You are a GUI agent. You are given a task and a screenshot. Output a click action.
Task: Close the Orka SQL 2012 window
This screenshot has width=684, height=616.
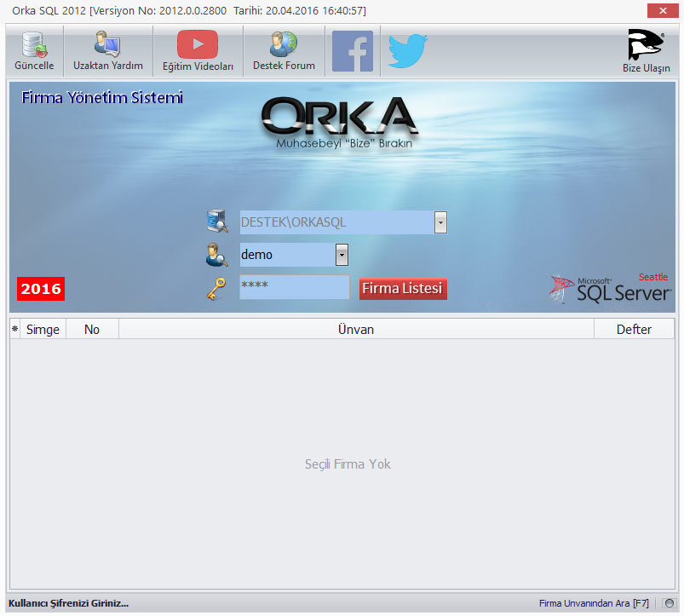[x=663, y=10]
